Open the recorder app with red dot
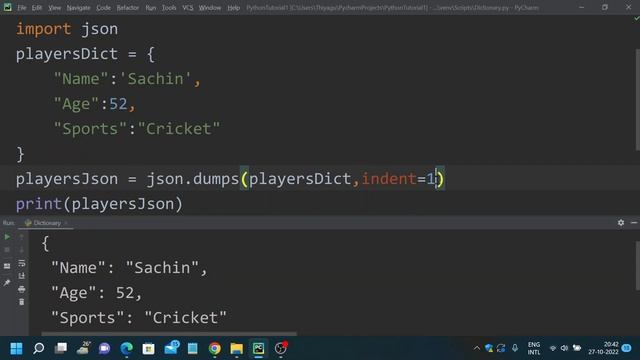Screen dimensions: 640x360 (x=281, y=348)
